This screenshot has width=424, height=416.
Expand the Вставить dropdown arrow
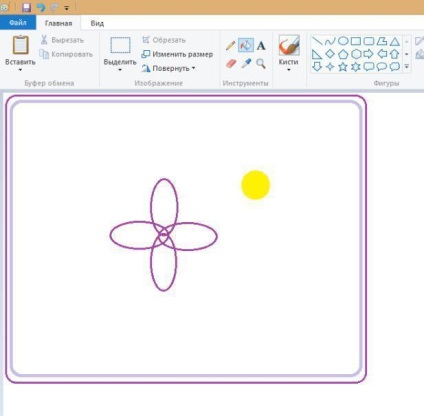coord(20,70)
